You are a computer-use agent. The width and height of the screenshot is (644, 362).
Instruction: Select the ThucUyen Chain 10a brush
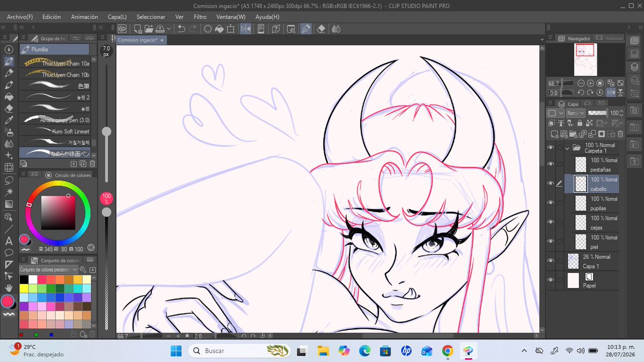tap(55, 63)
